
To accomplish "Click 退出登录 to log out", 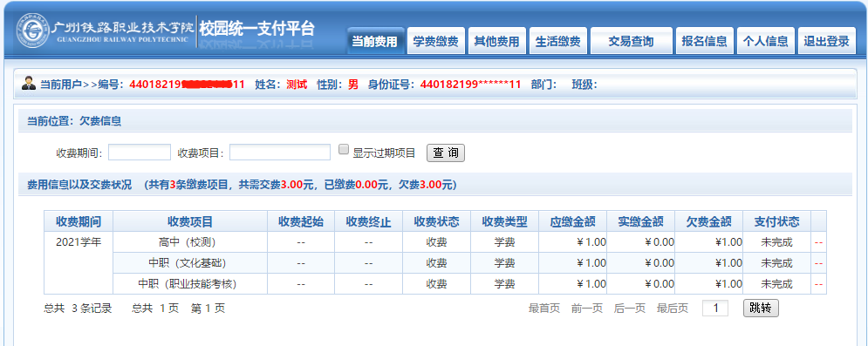I will coord(826,41).
